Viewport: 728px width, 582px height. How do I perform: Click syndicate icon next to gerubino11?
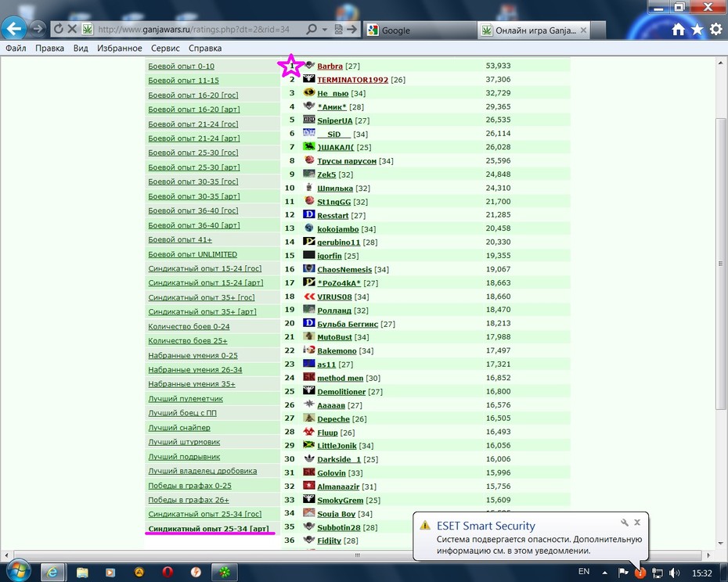[308, 242]
